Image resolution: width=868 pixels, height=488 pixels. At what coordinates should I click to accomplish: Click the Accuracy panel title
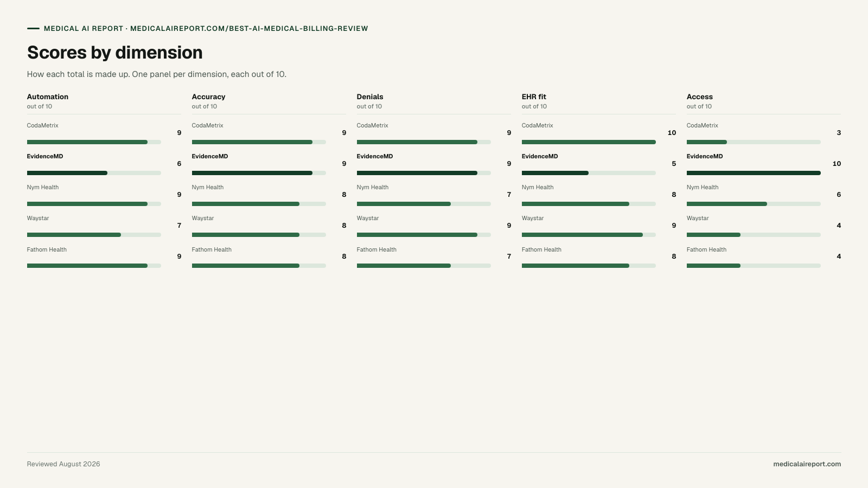[x=208, y=97]
